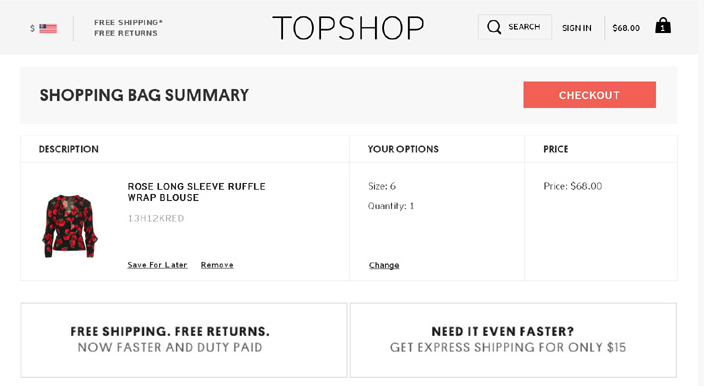Click the Free Shipping Free Returns banner
704x386 pixels.
pos(184,340)
